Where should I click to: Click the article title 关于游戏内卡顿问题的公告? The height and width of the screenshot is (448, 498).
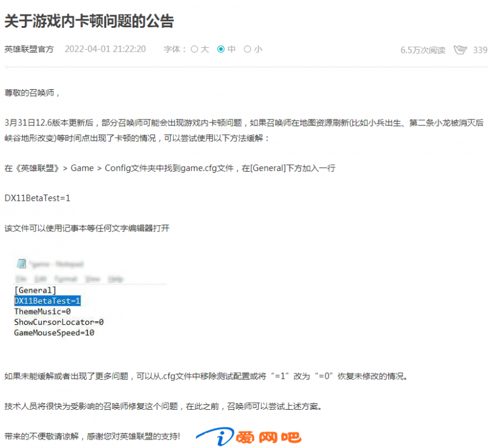[x=89, y=21]
